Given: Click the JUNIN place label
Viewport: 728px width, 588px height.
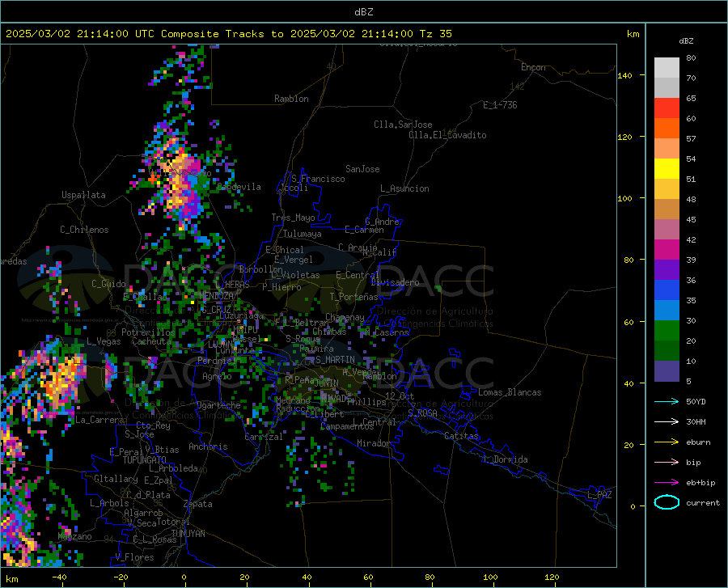Looking at the screenshot, I should 327,383.
